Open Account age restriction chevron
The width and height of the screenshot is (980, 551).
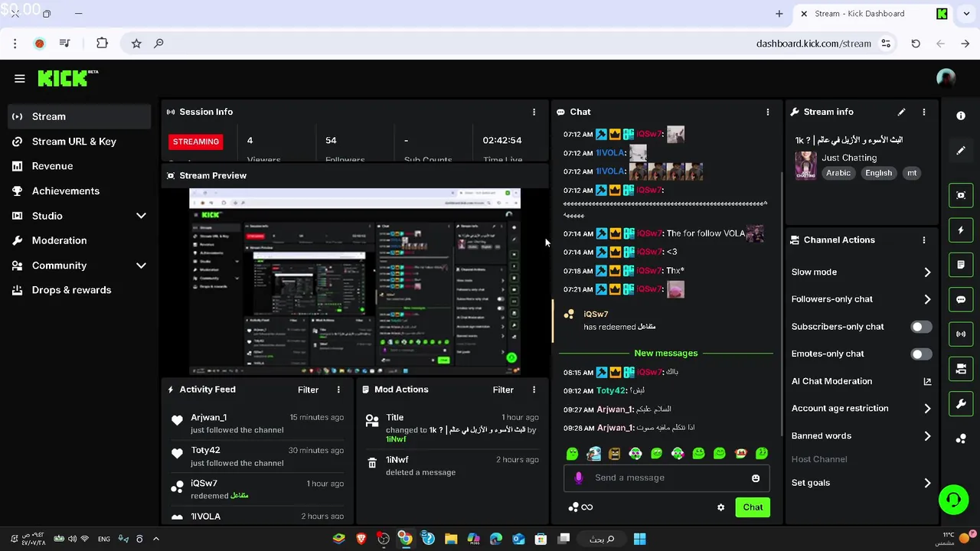tap(927, 409)
